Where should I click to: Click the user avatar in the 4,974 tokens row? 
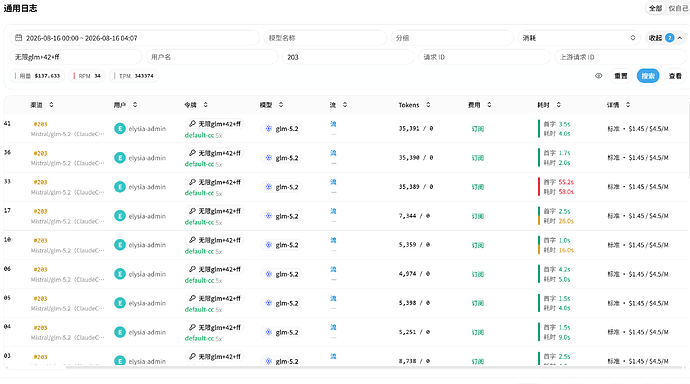pos(120,274)
